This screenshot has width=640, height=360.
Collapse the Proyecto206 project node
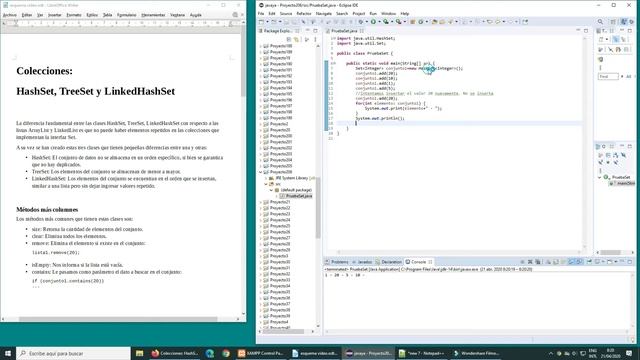tap(260, 172)
